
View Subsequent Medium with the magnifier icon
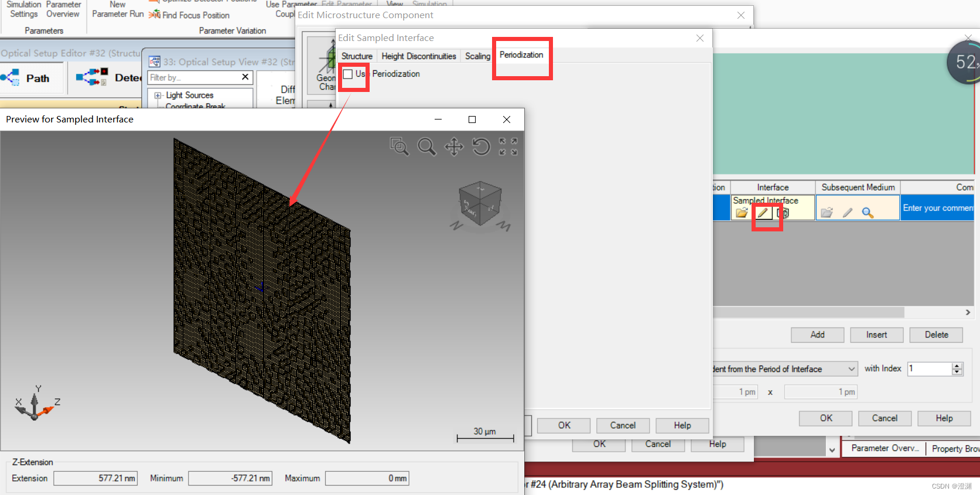pos(868,213)
